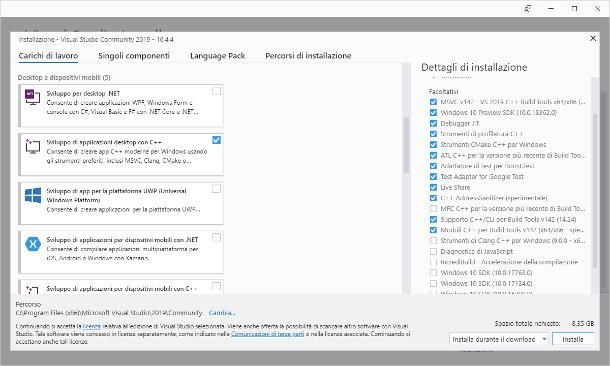Enable Sviluppo per desktop .NET workload

coord(216,91)
